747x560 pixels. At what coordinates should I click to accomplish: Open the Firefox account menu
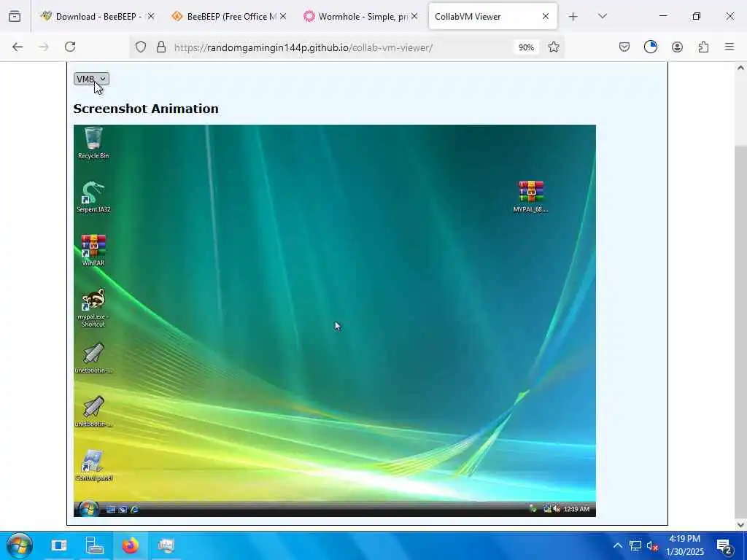pyautogui.click(x=677, y=47)
